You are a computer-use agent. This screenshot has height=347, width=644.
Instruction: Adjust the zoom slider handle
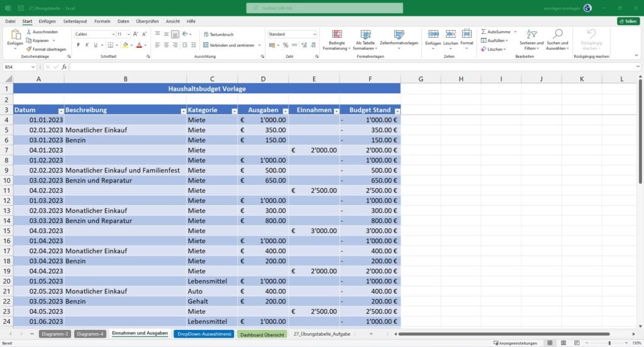(609, 343)
